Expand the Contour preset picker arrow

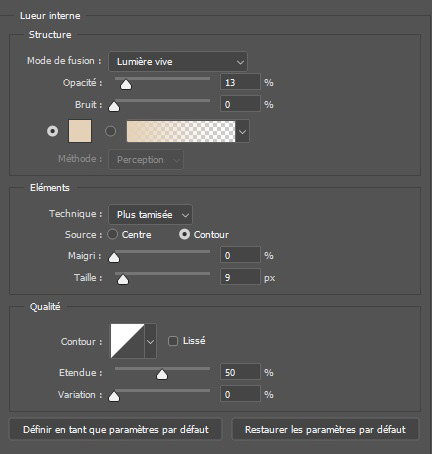pyautogui.click(x=151, y=341)
